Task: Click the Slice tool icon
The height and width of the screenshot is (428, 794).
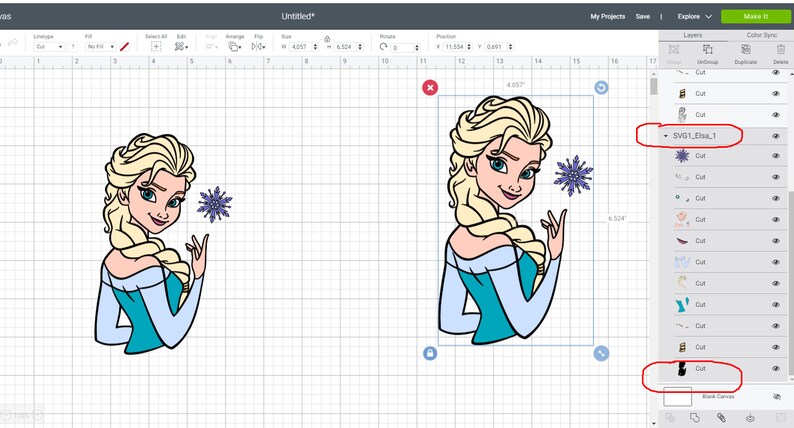Action: 670,418
